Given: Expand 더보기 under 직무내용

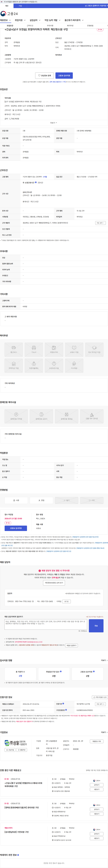Looking at the screenshot, I should 54,123.
